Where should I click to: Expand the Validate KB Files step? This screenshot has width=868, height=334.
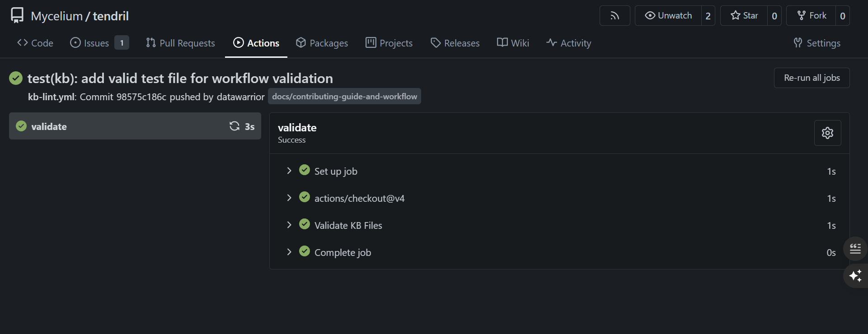click(x=289, y=225)
